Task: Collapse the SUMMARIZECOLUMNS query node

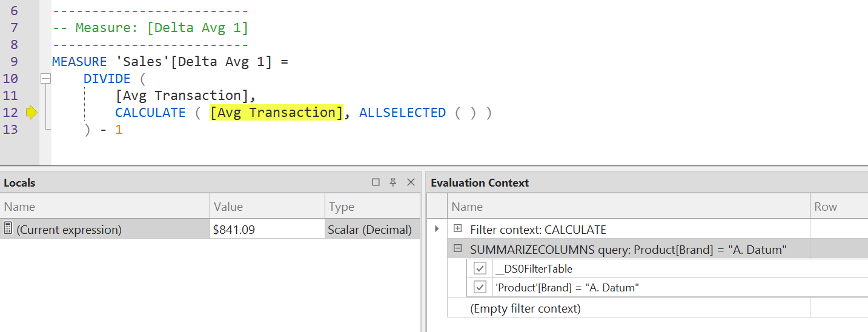Action: 458,248
